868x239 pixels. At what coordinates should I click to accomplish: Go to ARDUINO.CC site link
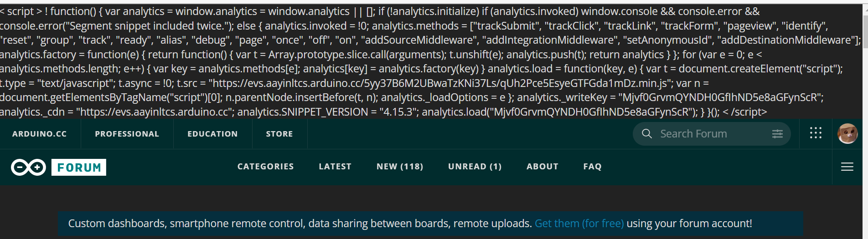point(40,134)
